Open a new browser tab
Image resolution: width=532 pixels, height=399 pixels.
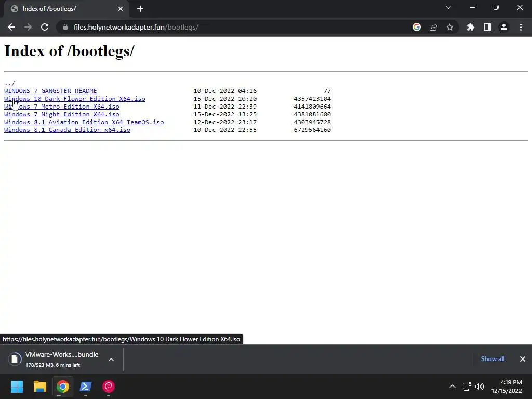click(x=140, y=9)
